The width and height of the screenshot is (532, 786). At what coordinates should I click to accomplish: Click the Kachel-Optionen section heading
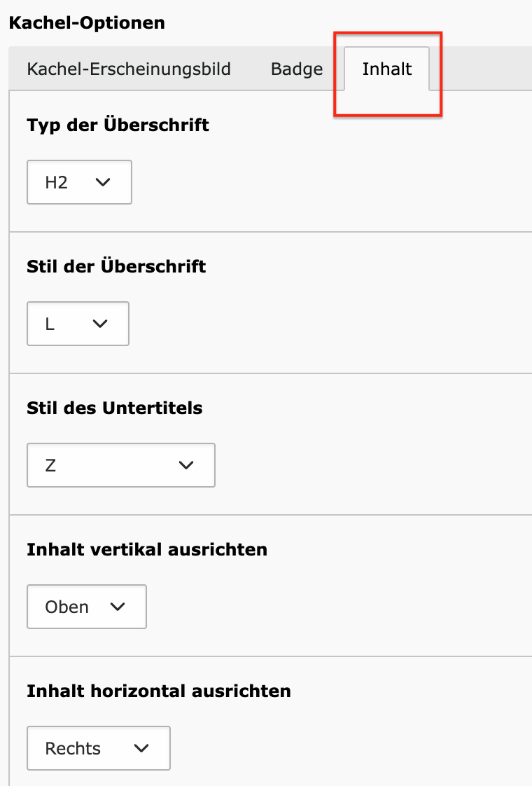pos(87,22)
